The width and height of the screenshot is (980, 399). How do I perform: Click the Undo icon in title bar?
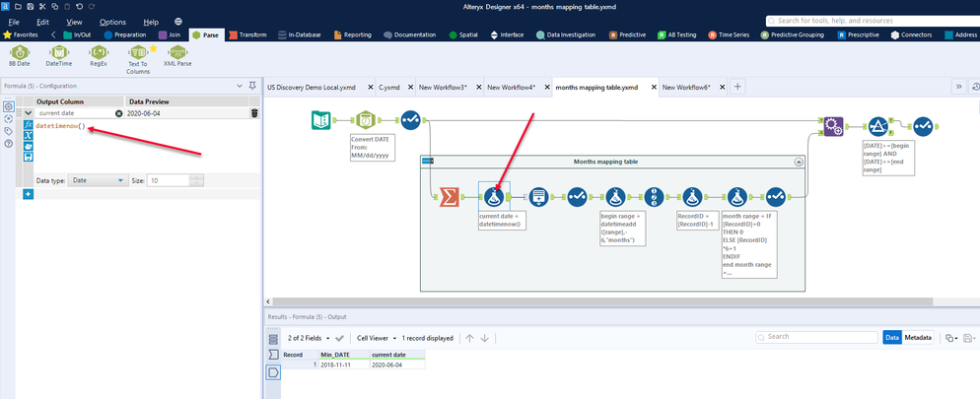point(80,6)
